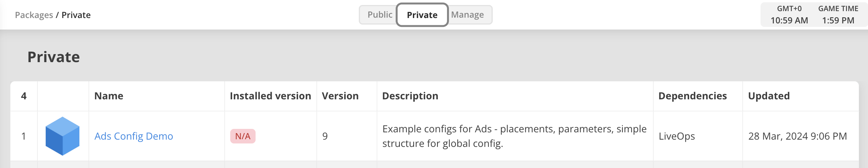Open the Manage tab
This screenshot has height=168, width=868.
pyautogui.click(x=467, y=15)
